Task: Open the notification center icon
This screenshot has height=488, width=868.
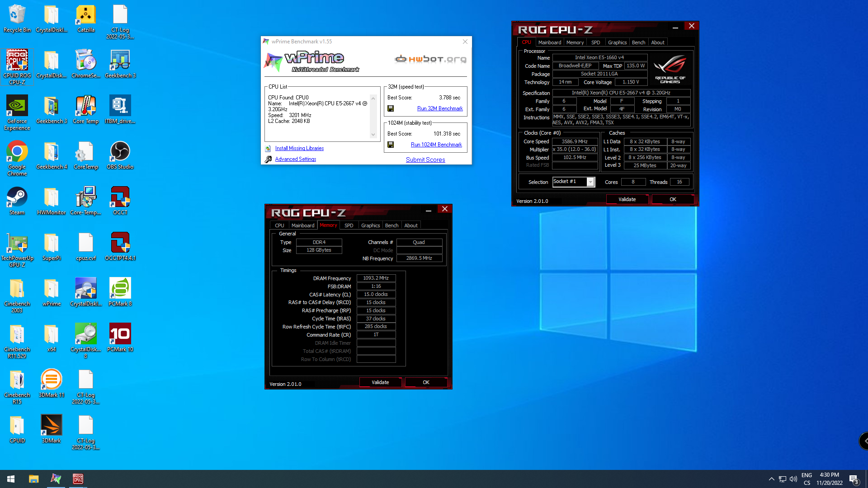Action: (x=854, y=479)
